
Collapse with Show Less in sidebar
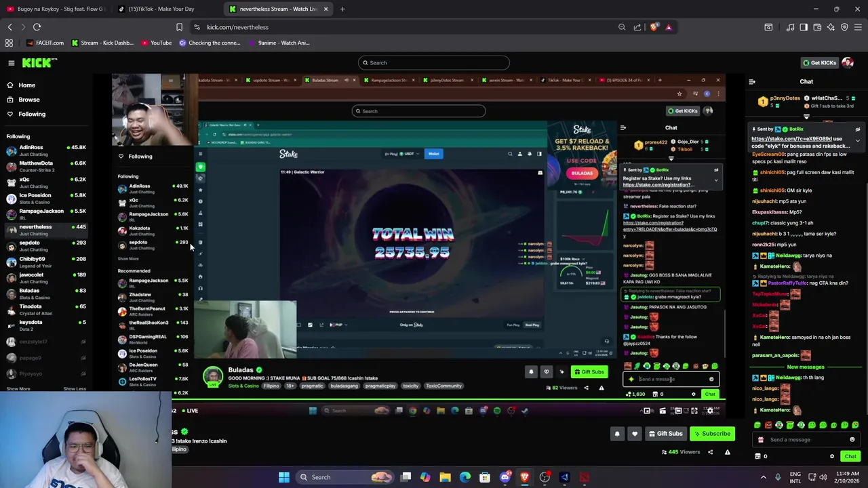(x=75, y=389)
